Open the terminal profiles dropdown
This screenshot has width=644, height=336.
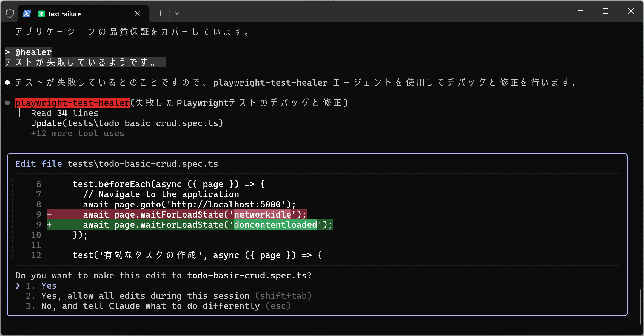coord(177,13)
